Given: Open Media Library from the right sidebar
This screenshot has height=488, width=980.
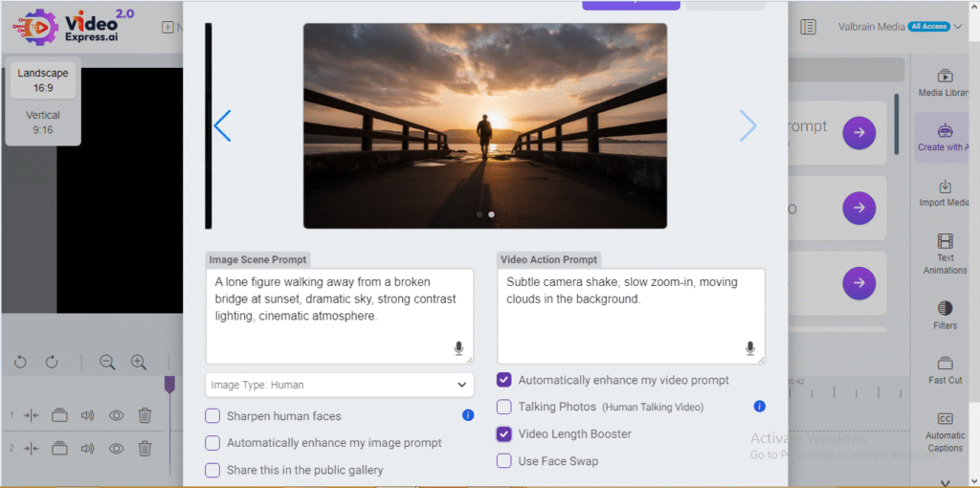Looking at the screenshot, I should pos(945,83).
